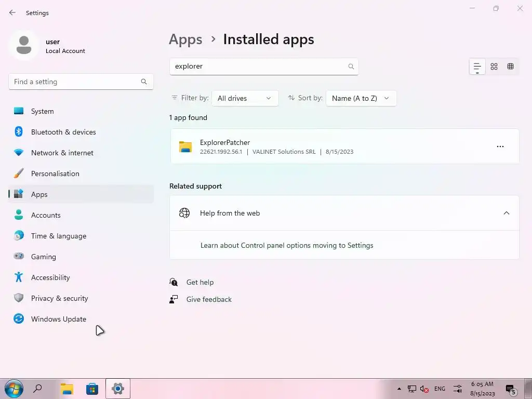Image resolution: width=532 pixels, height=399 pixels.
Task: Open the quick settings tray icon
Action: [x=458, y=389]
